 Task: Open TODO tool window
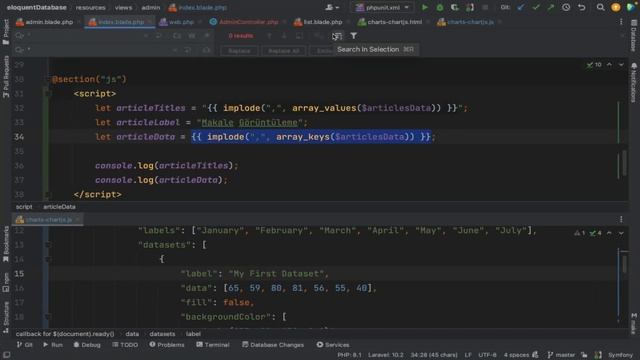125,345
